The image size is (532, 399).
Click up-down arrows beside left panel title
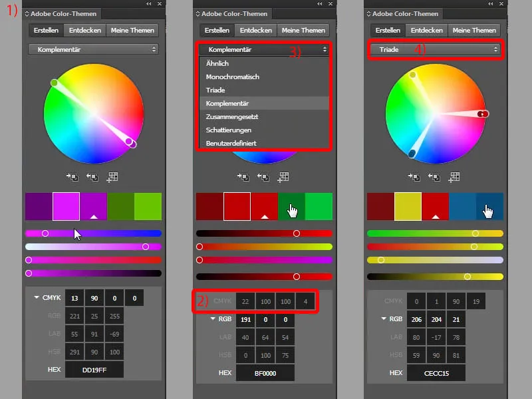click(x=27, y=14)
